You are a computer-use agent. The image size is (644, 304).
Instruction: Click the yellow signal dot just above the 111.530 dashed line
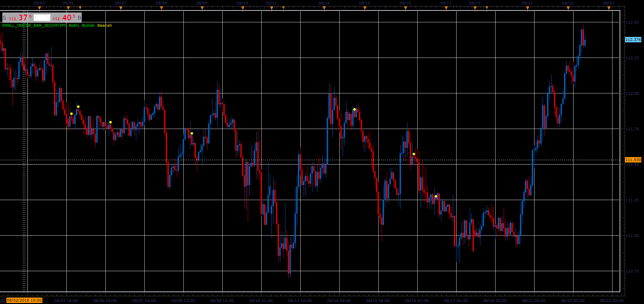[x=414, y=154]
